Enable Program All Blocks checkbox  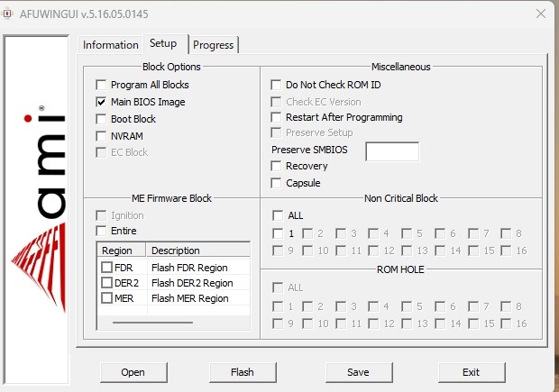pyautogui.click(x=102, y=85)
